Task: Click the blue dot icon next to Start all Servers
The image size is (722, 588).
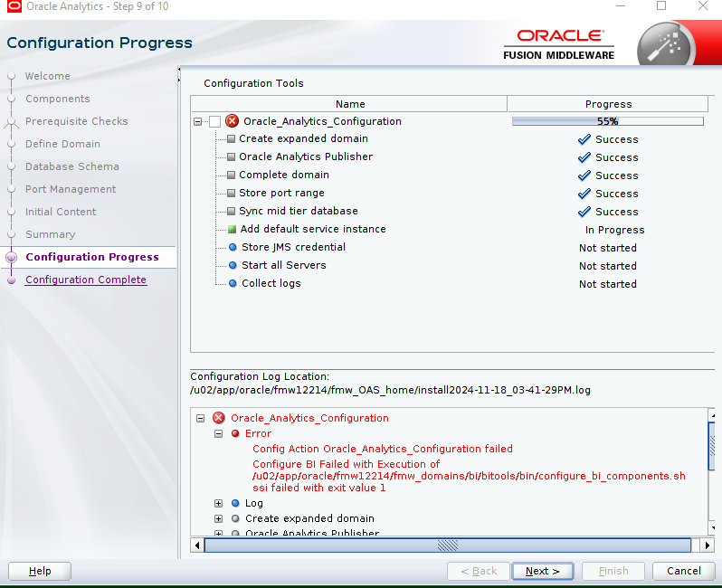Action: pos(233,265)
